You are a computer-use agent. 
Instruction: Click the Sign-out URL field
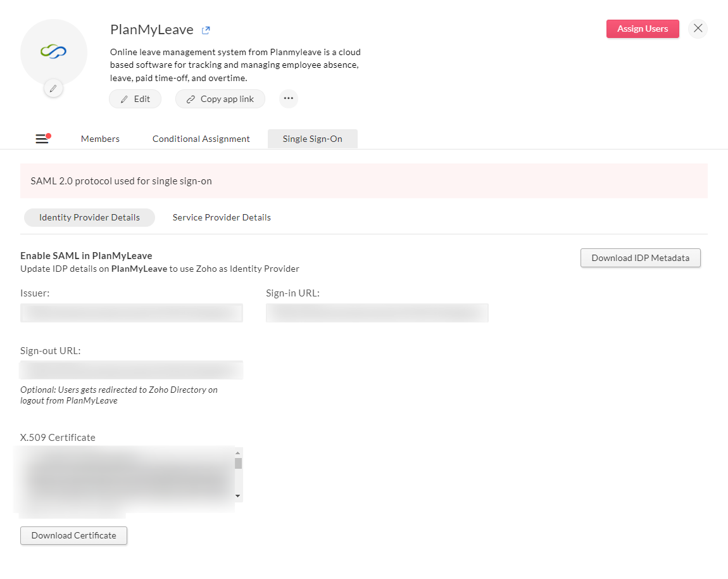coord(132,370)
